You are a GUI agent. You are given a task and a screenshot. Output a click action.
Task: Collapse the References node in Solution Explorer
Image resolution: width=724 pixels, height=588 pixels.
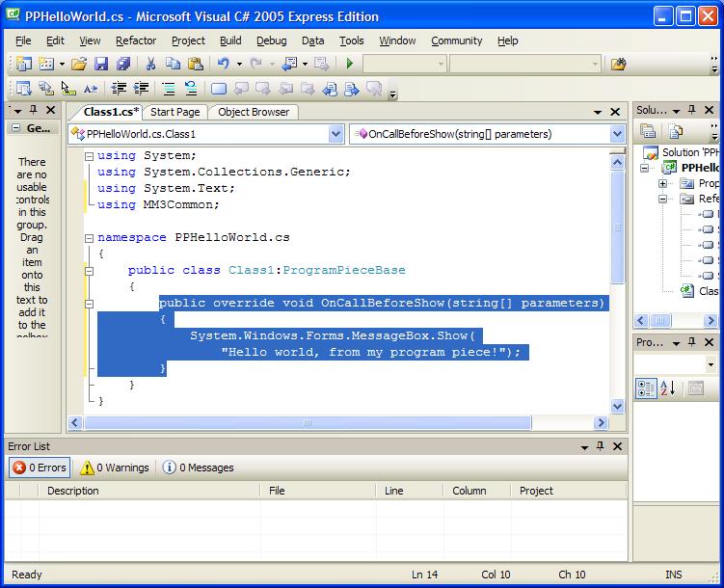662,199
